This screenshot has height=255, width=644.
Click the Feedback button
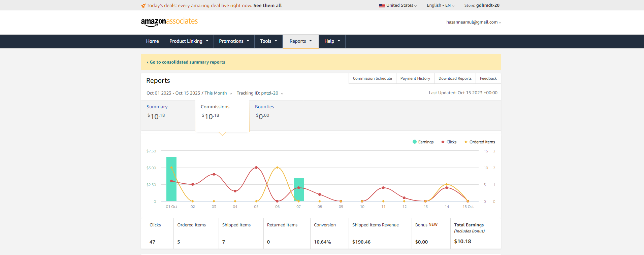click(488, 78)
